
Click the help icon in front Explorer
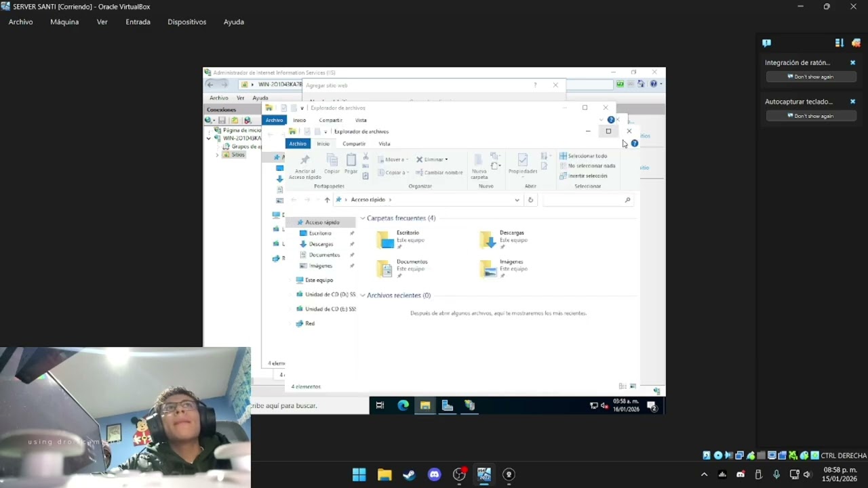pos(634,144)
